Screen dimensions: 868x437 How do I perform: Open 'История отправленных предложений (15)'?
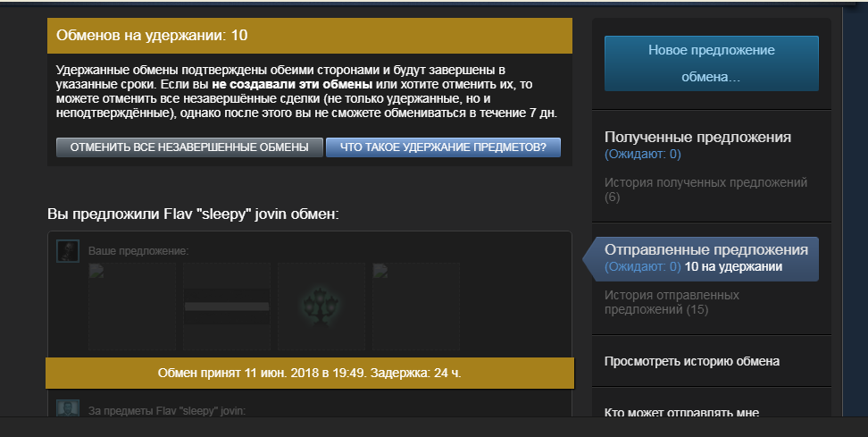[x=672, y=302]
